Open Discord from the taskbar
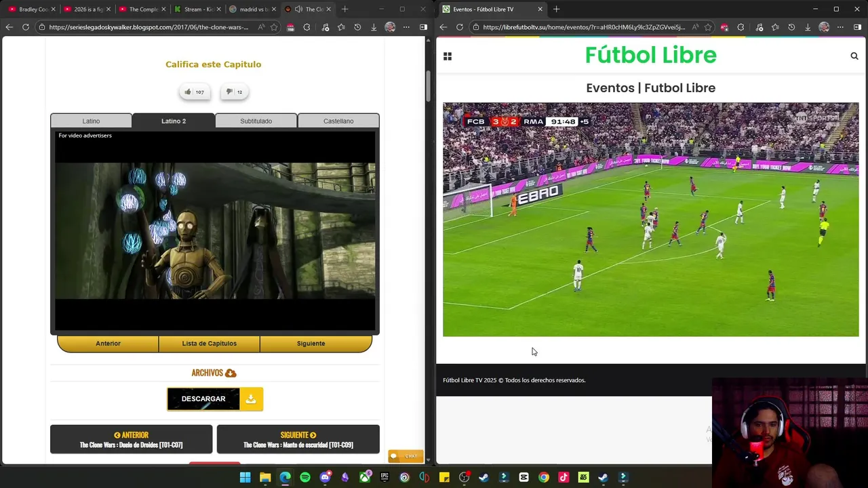This screenshot has height=488, width=868. (325, 477)
